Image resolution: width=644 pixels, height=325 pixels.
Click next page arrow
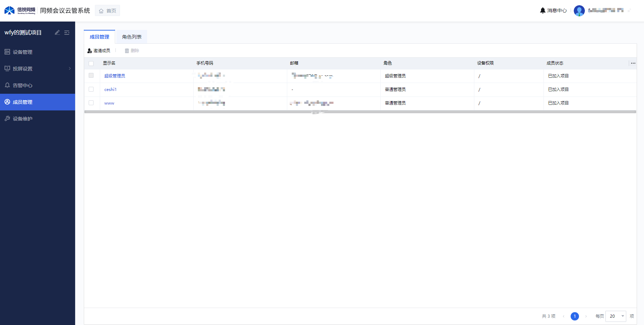(586, 316)
